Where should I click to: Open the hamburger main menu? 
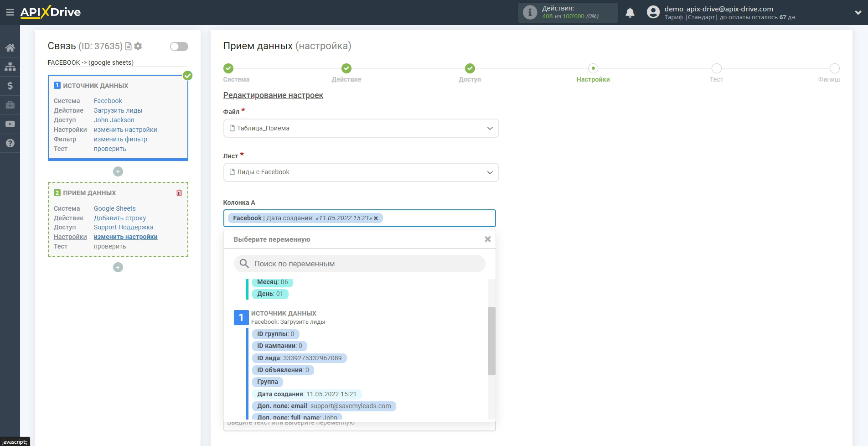tap(10, 12)
